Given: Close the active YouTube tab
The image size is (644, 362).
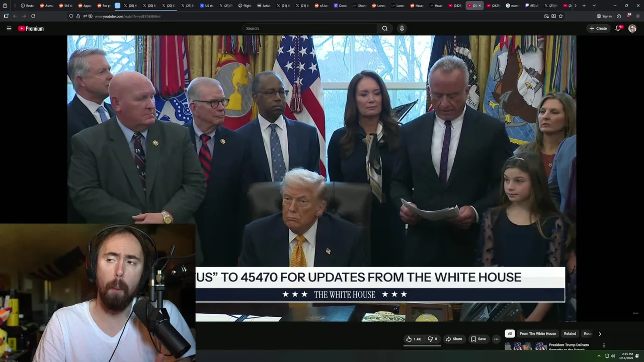Looking at the screenshot, I should click(479, 6).
